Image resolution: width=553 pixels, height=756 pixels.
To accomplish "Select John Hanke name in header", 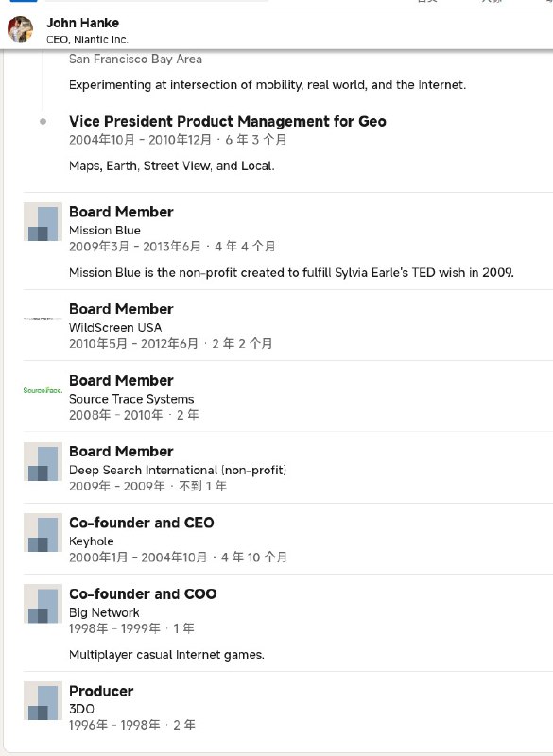I will (82, 23).
